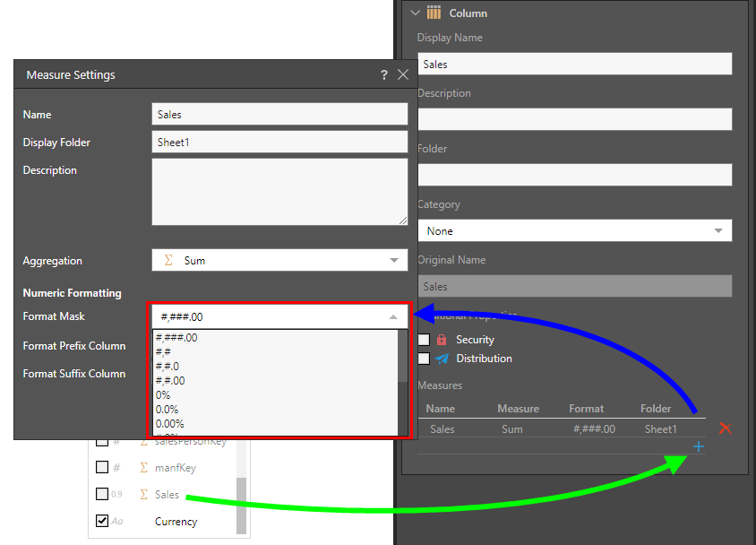756x545 pixels.
Task: Click the red Security lock icon
Action: 442,340
